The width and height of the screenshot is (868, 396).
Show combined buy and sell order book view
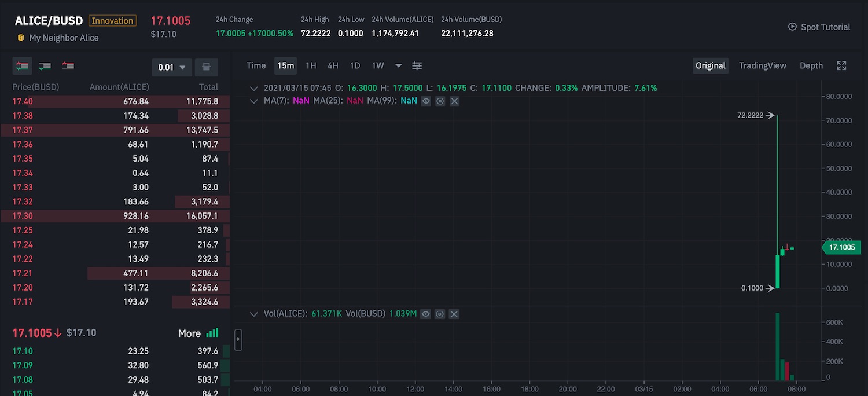[23, 66]
